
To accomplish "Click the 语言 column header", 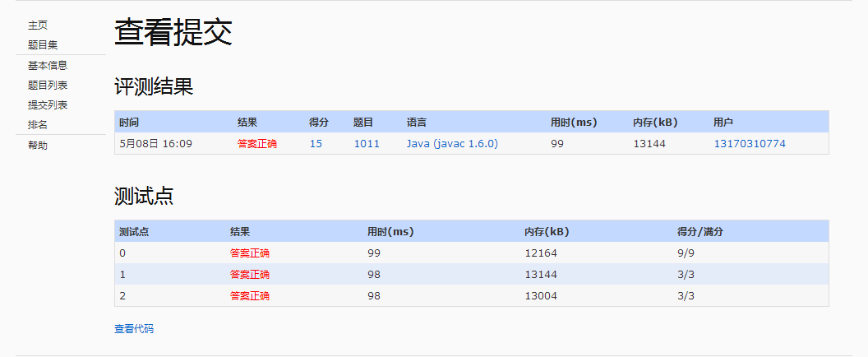I will tap(416, 122).
